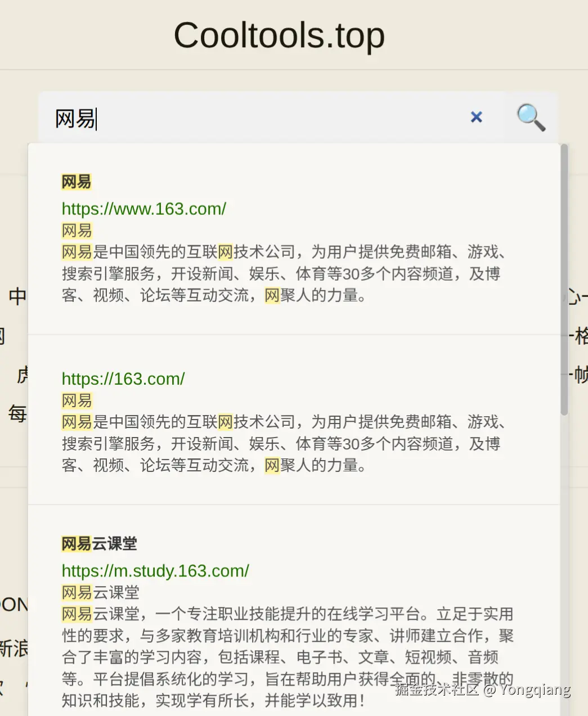Open the https://www.163.com/ result link
The width and height of the screenshot is (588, 716).
point(144,209)
